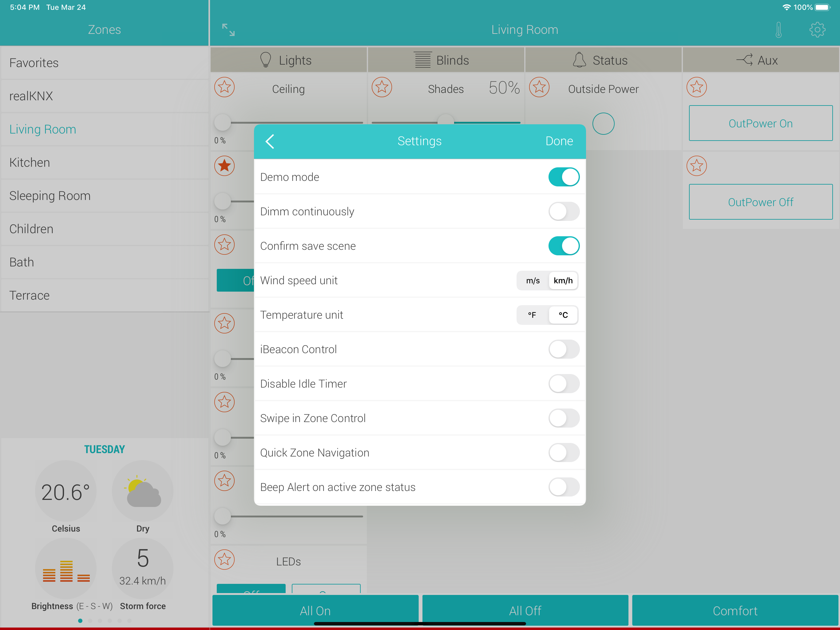
Task: Select Living Room zone
Action: click(x=105, y=129)
